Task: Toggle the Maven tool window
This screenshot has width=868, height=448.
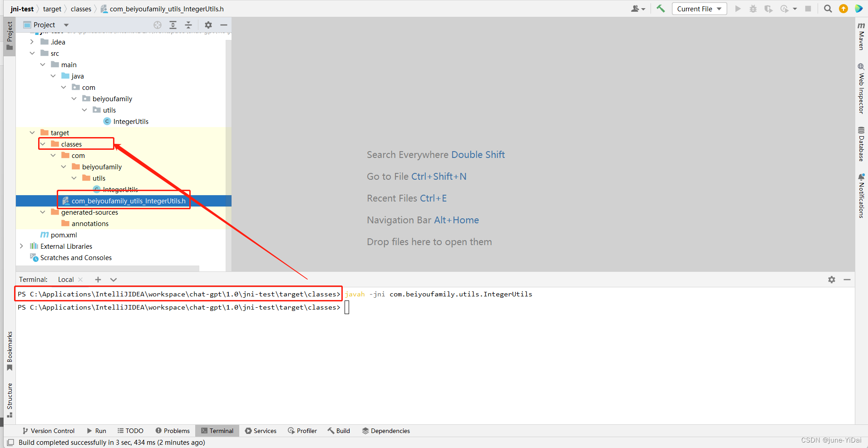Action: click(x=861, y=36)
